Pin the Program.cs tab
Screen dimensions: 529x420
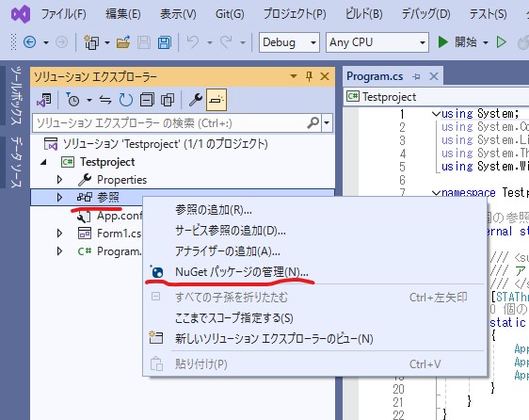[x=416, y=77]
